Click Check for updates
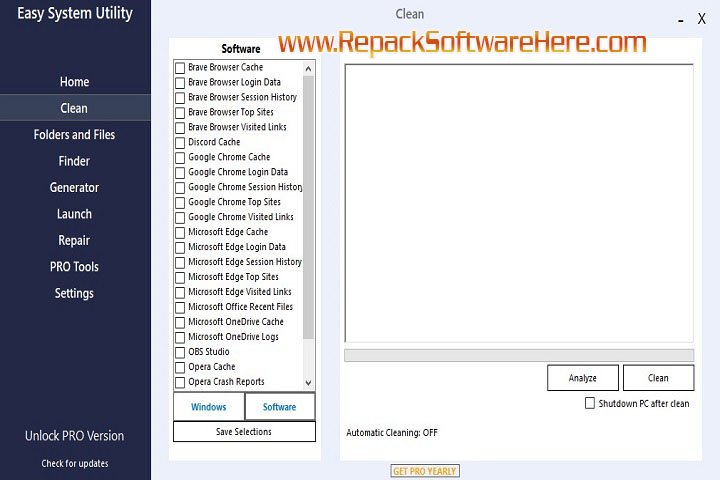Viewport: 720px width, 480px height. (75, 463)
